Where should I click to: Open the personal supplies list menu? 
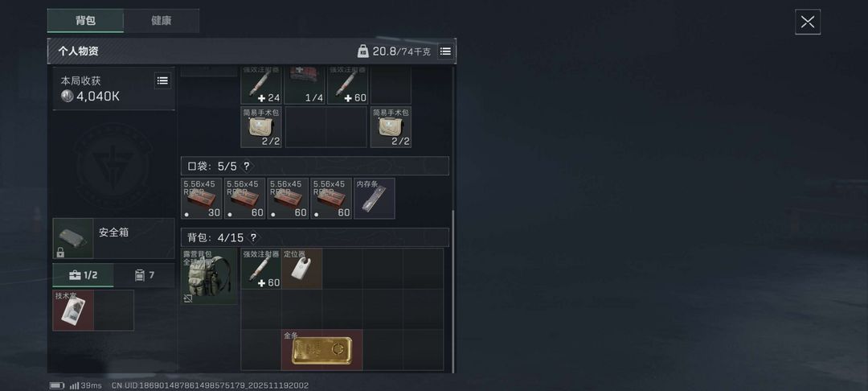click(x=445, y=51)
